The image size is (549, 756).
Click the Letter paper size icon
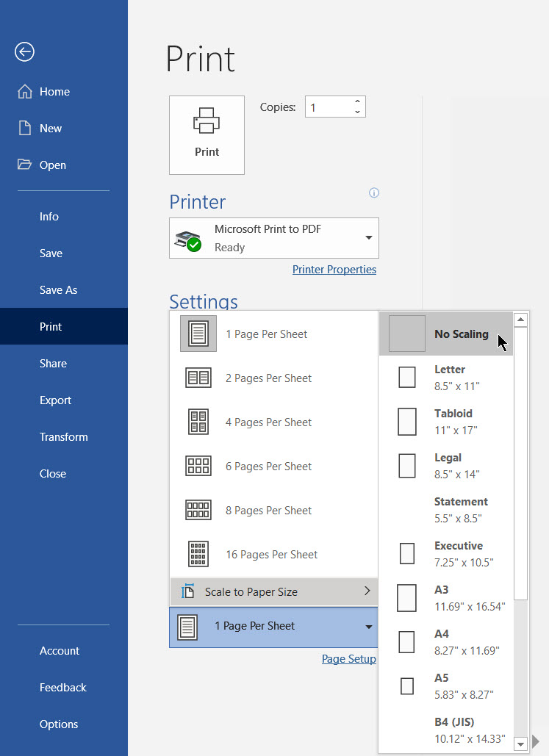pyautogui.click(x=407, y=377)
